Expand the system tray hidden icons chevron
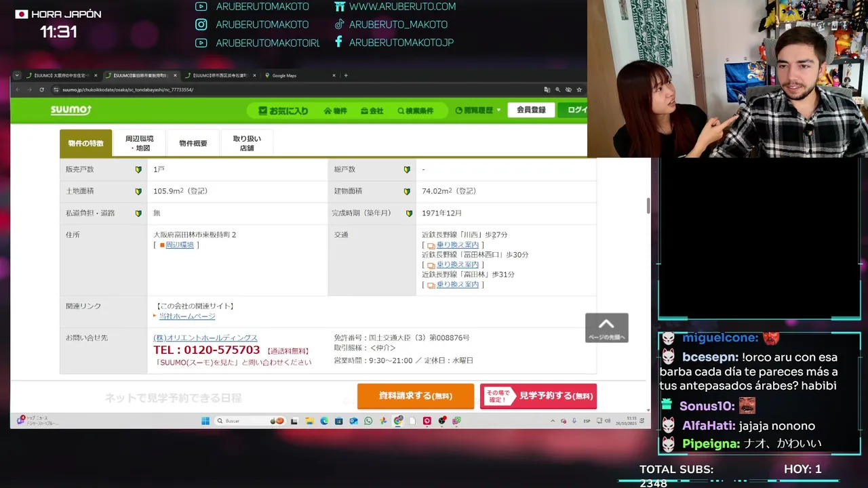The height and width of the screenshot is (488, 868). (553, 422)
